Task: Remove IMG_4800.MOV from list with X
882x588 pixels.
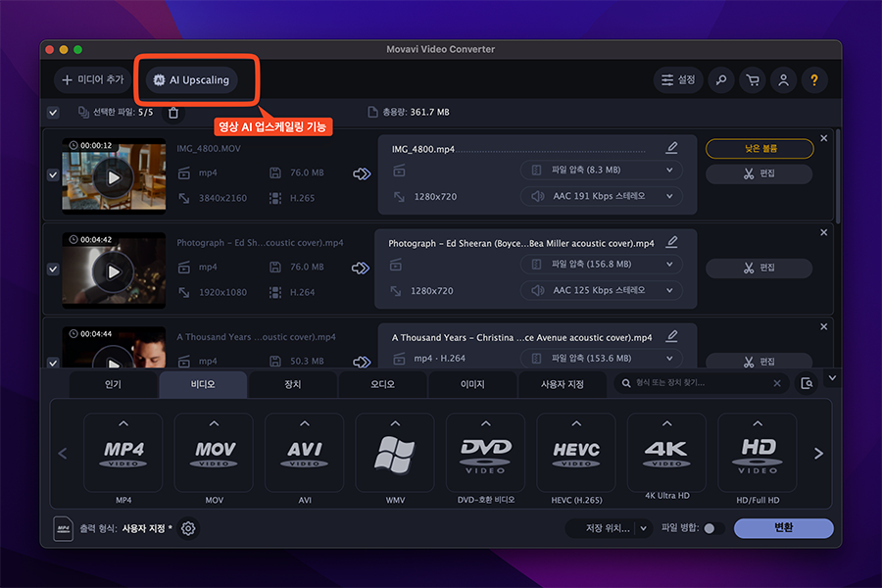Action: [x=823, y=138]
